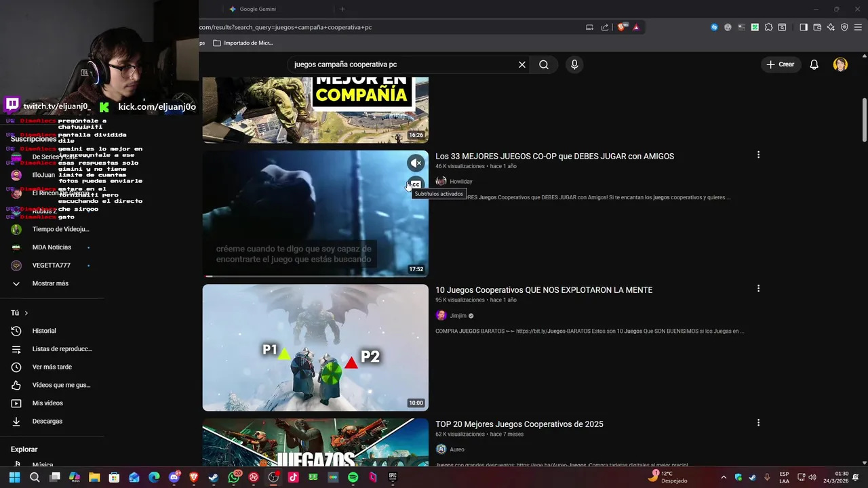Open Ver más tarde in sidebar
The image size is (868, 488).
pyautogui.click(x=52, y=367)
